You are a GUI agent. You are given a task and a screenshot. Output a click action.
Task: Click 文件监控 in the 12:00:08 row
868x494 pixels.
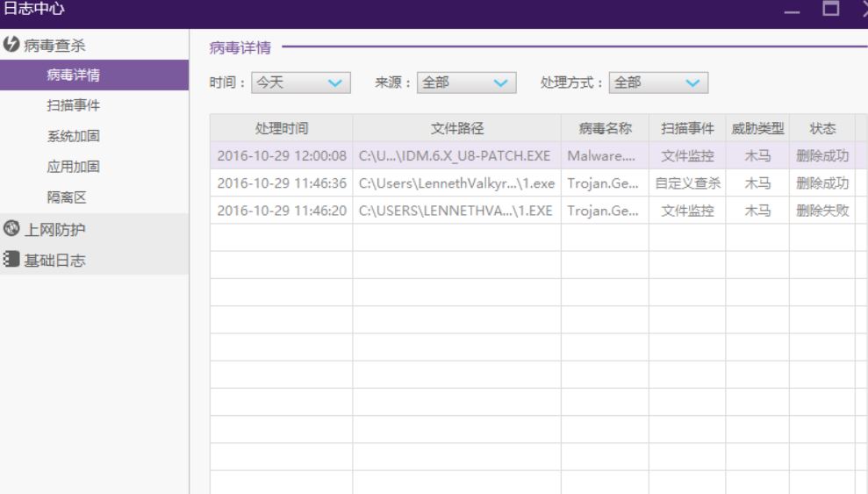click(x=687, y=156)
